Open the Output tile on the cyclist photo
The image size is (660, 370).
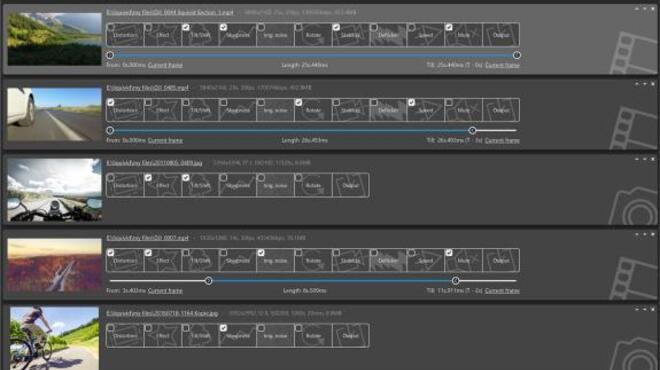pos(351,336)
